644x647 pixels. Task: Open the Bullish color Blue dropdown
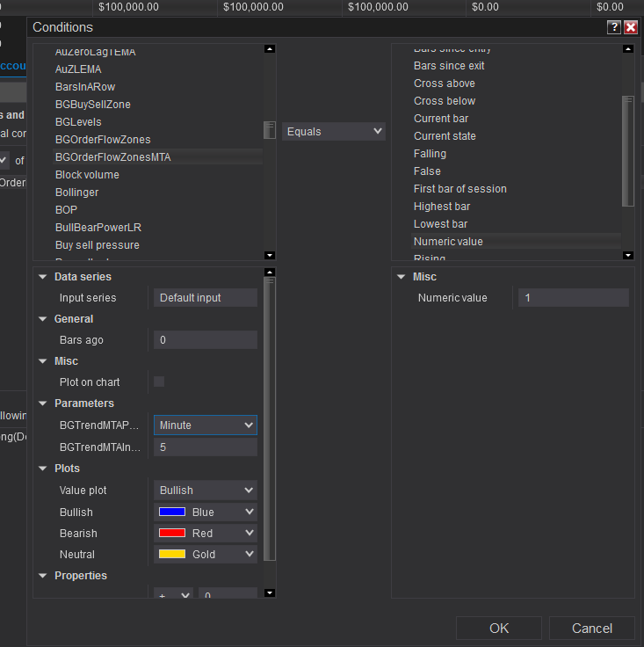pos(206,513)
